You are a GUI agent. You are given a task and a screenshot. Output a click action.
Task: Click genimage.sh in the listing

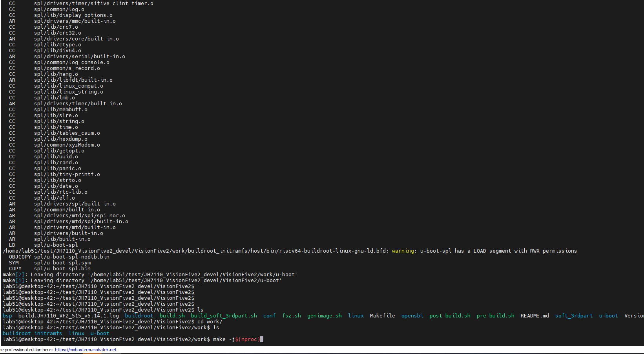click(324, 315)
